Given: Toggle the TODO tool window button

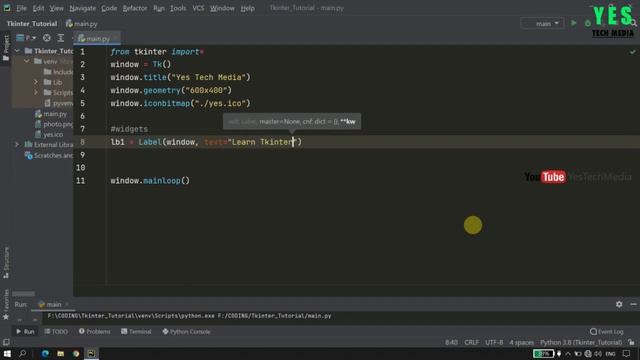Looking at the screenshot, I should [56, 331].
